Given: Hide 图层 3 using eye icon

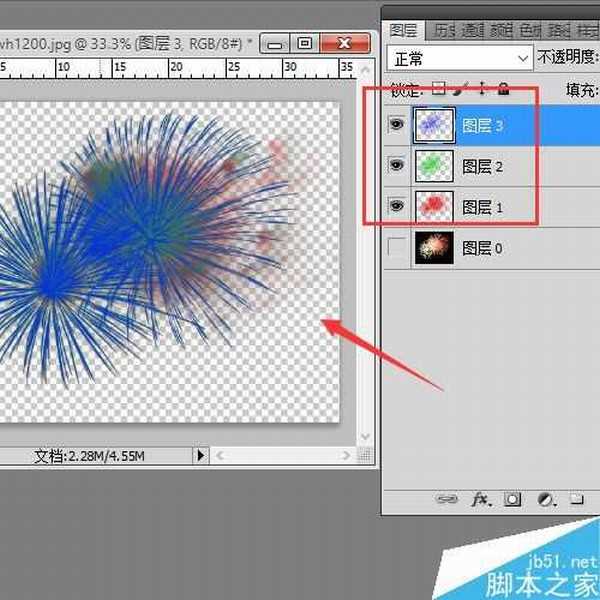Looking at the screenshot, I should click(x=398, y=126).
